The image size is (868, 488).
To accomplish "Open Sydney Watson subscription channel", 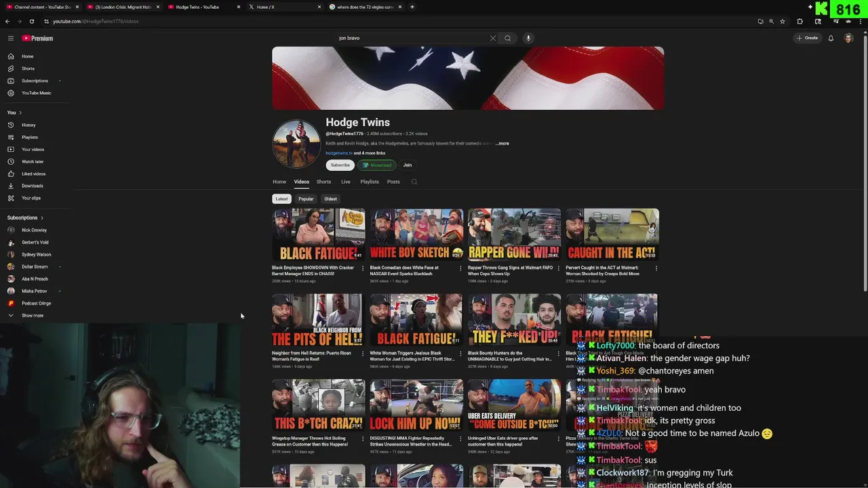I will coord(35,254).
